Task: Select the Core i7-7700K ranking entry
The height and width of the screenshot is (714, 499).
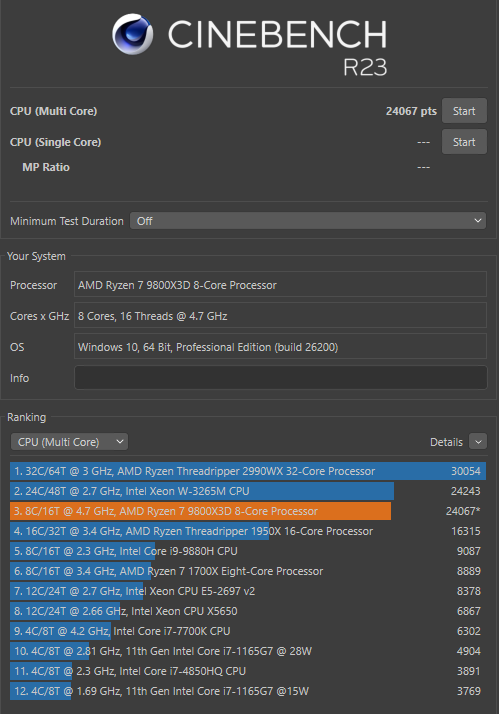Action: 248,631
